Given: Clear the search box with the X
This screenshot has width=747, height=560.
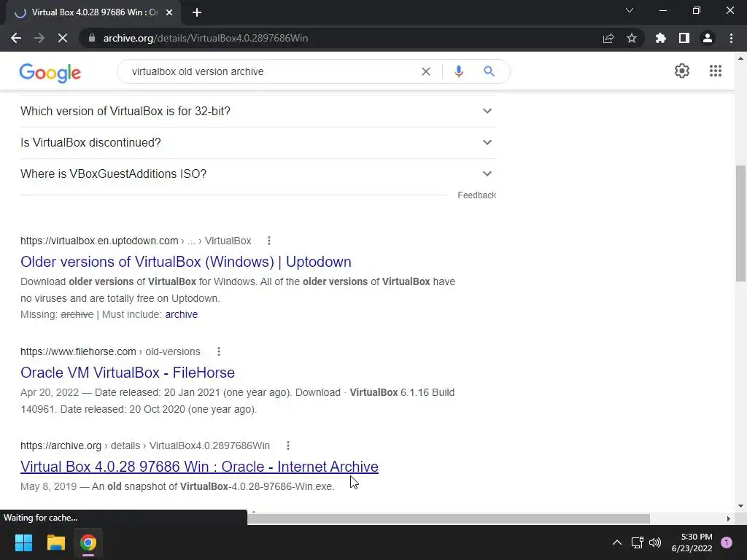Looking at the screenshot, I should (x=426, y=71).
